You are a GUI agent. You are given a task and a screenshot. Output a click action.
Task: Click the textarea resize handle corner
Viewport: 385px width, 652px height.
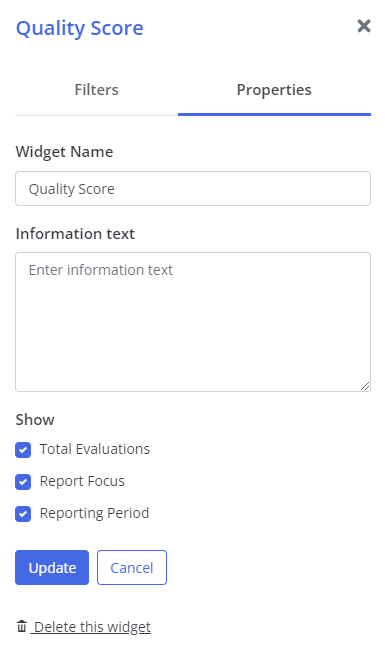point(365,386)
